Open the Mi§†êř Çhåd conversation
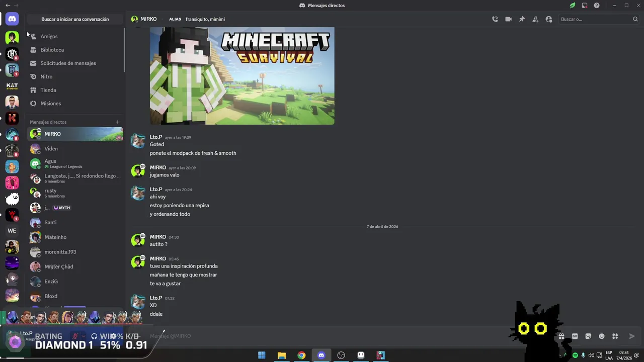The width and height of the screenshot is (644, 362). (75, 267)
